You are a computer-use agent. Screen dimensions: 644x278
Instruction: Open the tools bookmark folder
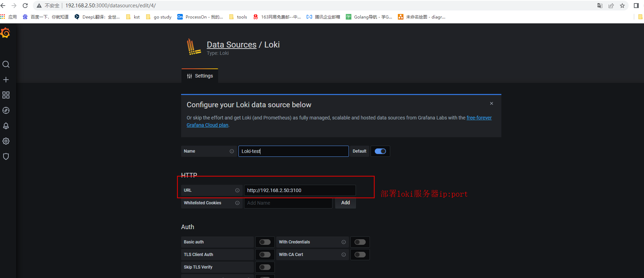tap(238, 17)
